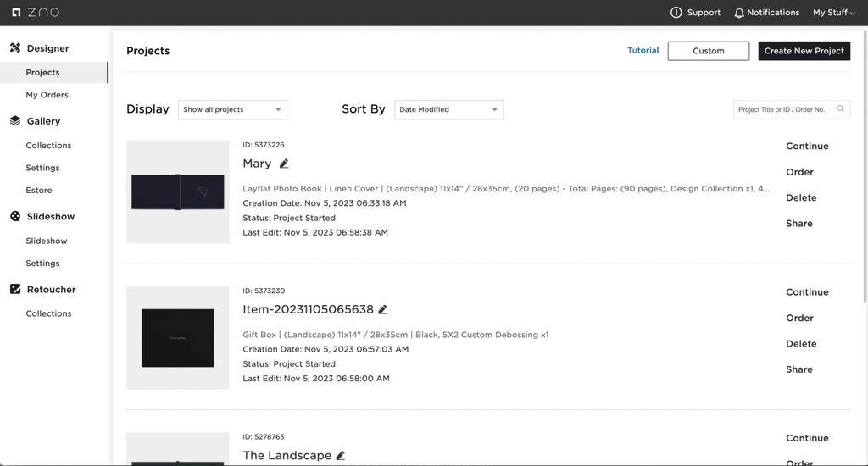
Task: Click the Layflat Photo Book description line
Action: pos(506,189)
